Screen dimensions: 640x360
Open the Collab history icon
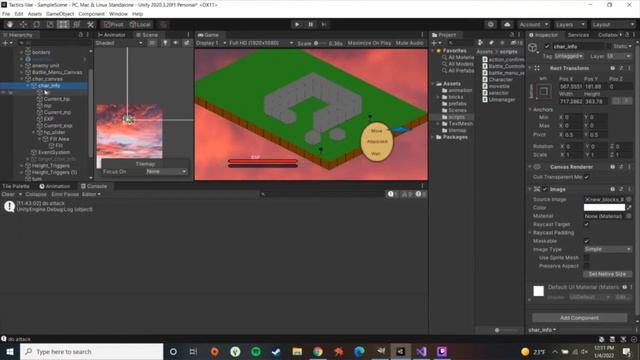click(x=490, y=24)
